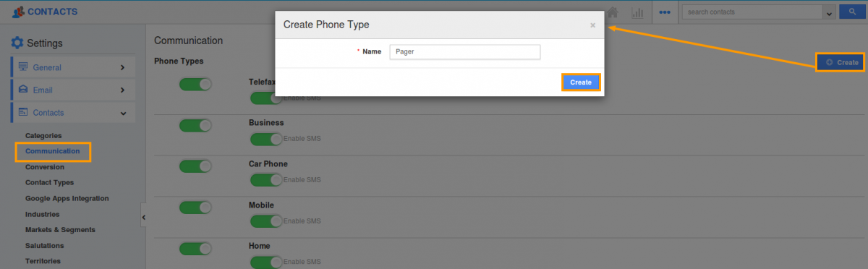Toggle Enable SMS for Car Phone
The image size is (868, 269).
pyautogui.click(x=266, y=180)
